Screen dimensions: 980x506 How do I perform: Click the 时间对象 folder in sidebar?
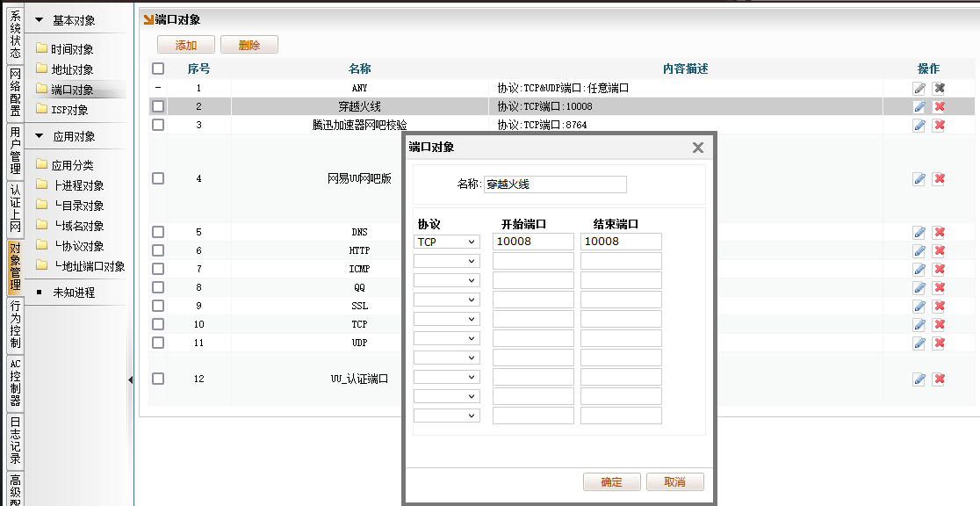71,49
